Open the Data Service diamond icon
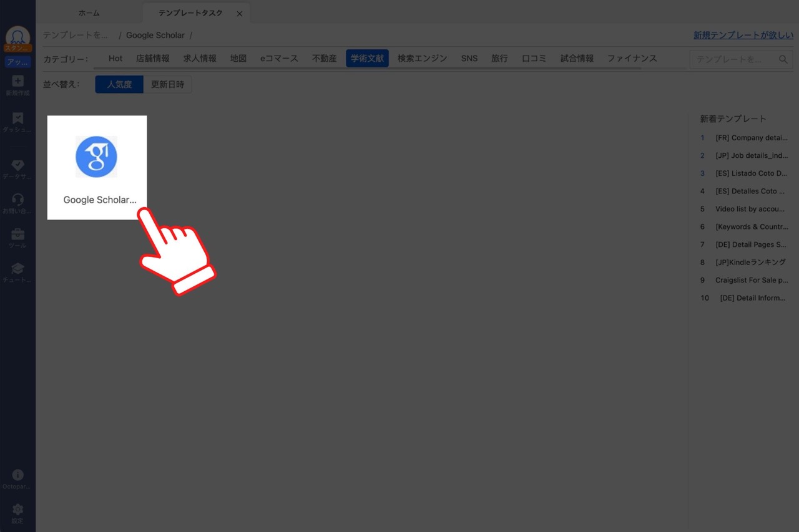The image size is (799, 532). 17,165
